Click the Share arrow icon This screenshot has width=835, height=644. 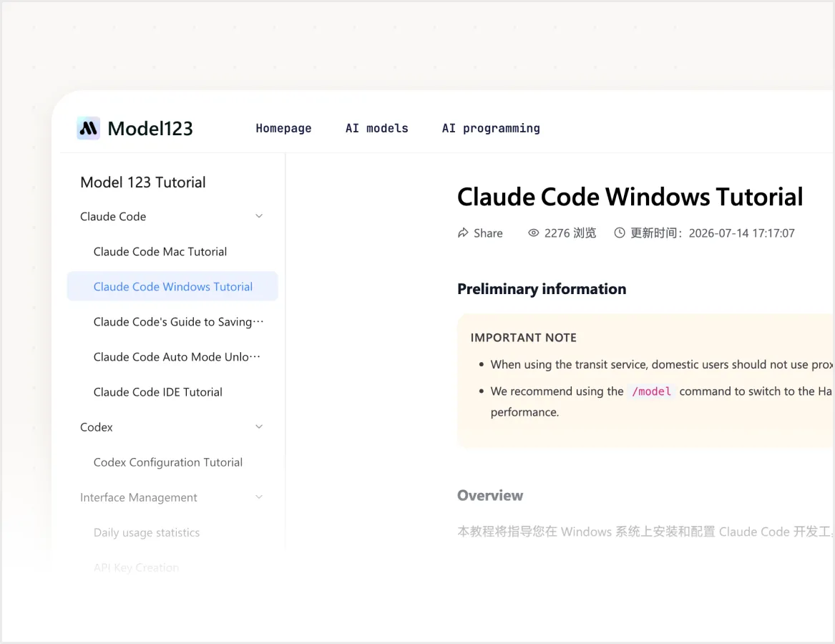click(x=463, y=233)
